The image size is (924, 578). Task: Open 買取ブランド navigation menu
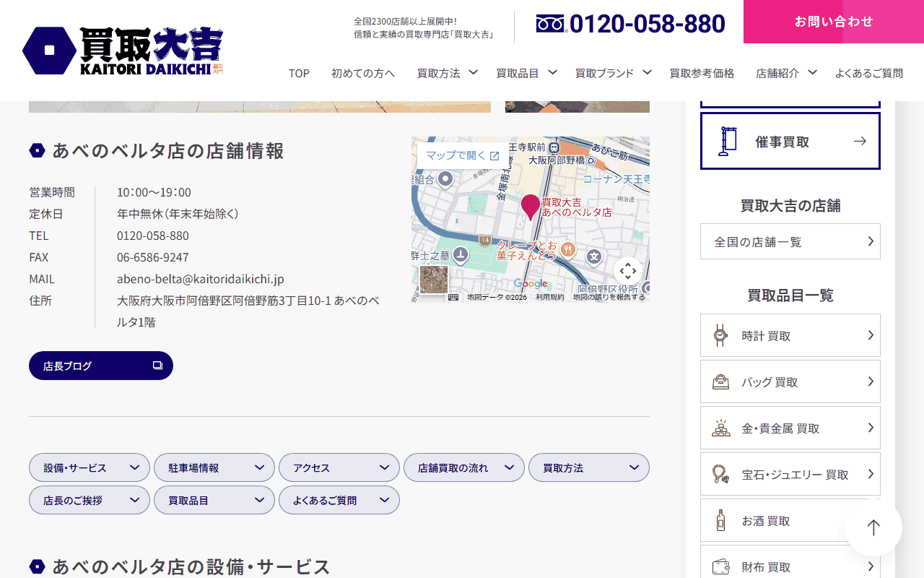tap(613, 73)
